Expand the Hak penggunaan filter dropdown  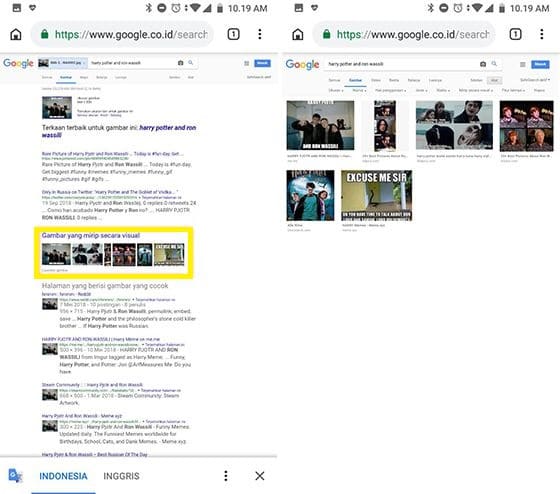click(x=390, y=90)
